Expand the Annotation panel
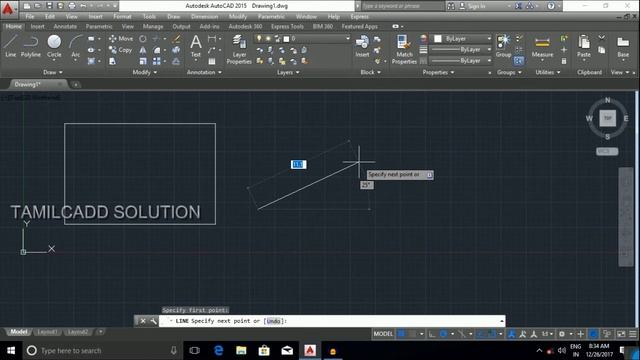Viewport: 640px width, 360px height. (x=204, y=72)
